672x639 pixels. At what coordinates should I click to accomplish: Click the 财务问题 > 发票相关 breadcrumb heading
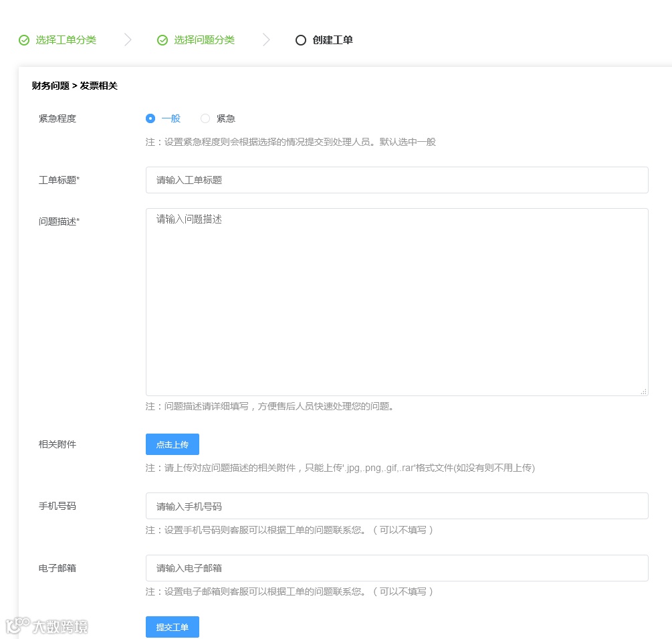point(75,86)
